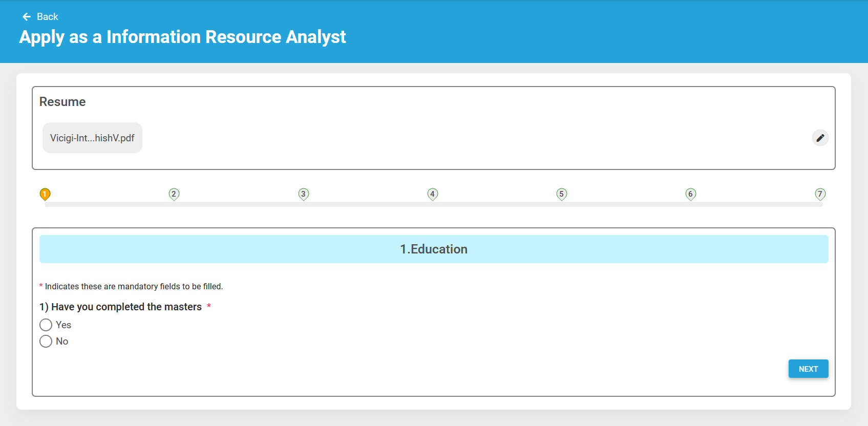This screenshot has width=868, height=426.
Task: Open the Vicigi-Int...hishV.pdf resume chip
Action: click(92, 138)
